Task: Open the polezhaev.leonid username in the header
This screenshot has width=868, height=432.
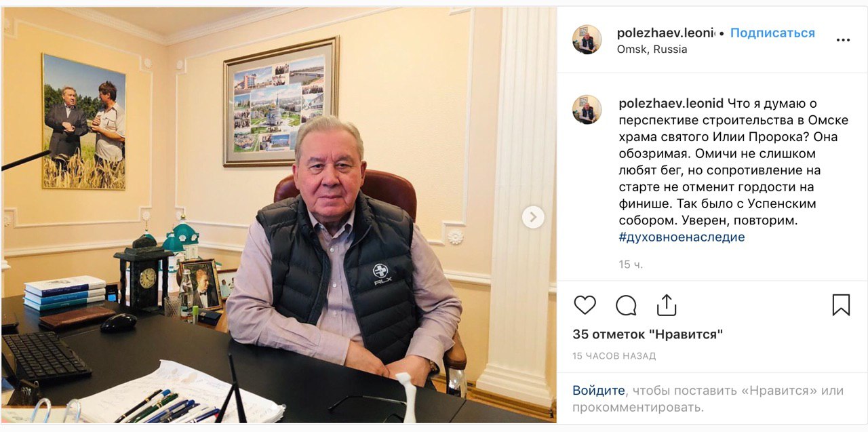Action: [x=665, y=33]
